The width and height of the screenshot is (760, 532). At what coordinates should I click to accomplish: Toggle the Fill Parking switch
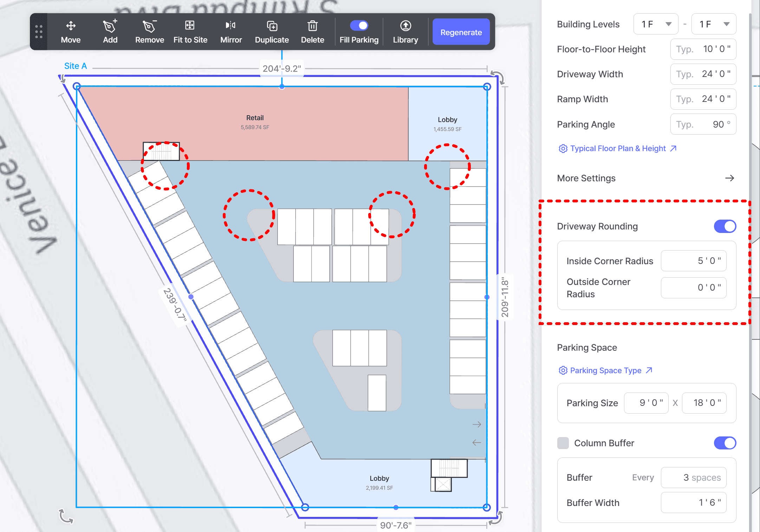point(359,25)
